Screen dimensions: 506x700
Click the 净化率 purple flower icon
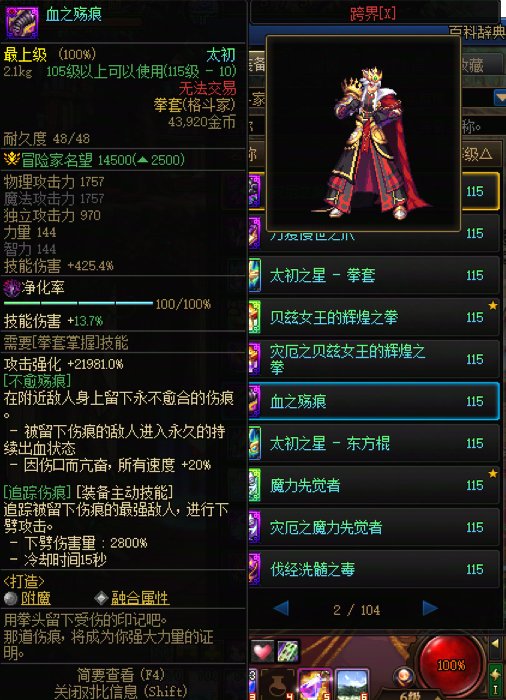tap(12, 288)
